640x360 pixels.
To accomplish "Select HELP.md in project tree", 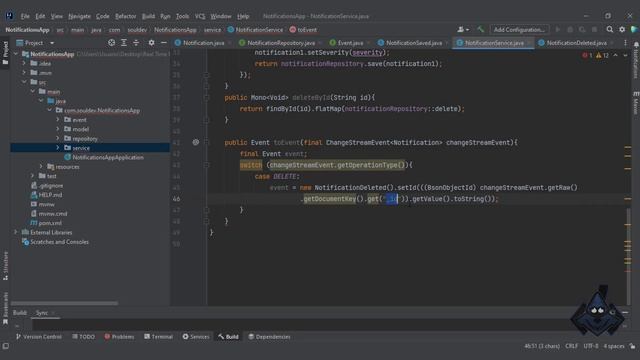I will click(x=46, y=195).
